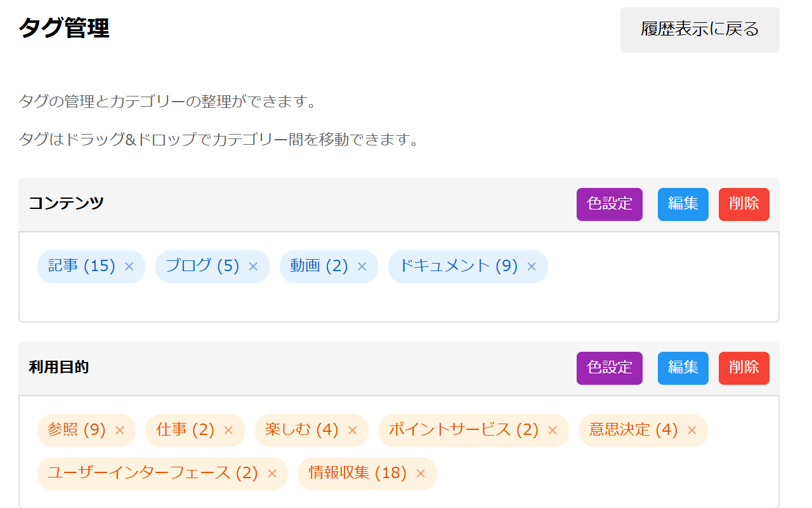Delete the 利用目的 category with 削除

point(743,368)
